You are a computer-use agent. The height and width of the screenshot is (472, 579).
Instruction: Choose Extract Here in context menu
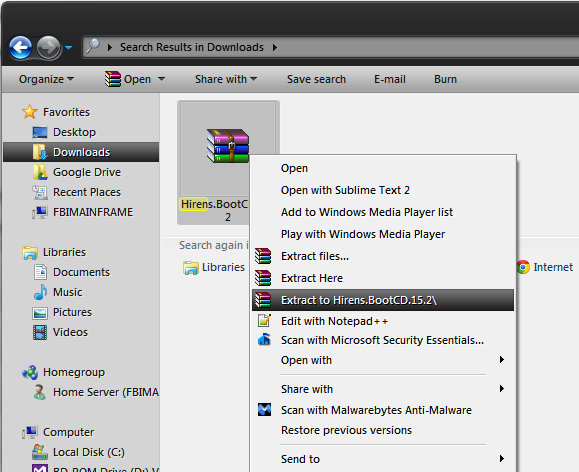[x=383, y=278]
